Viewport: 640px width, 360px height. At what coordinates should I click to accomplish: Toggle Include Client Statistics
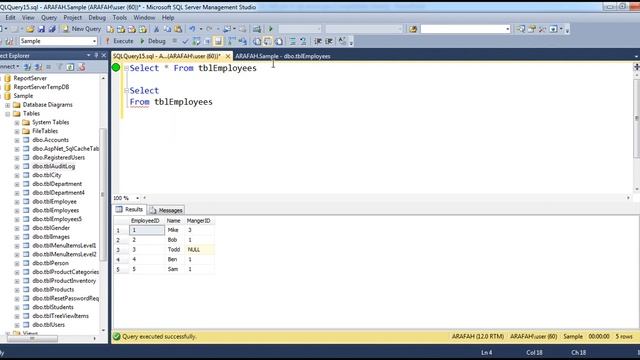pyautogui.click(x=242, y=41)
